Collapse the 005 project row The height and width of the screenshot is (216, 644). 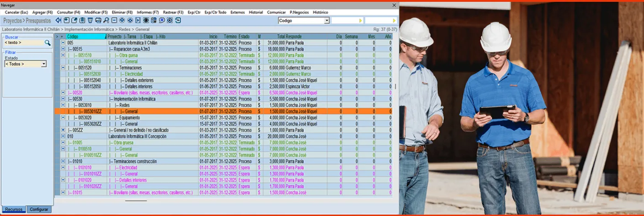(x=63, y=43)
